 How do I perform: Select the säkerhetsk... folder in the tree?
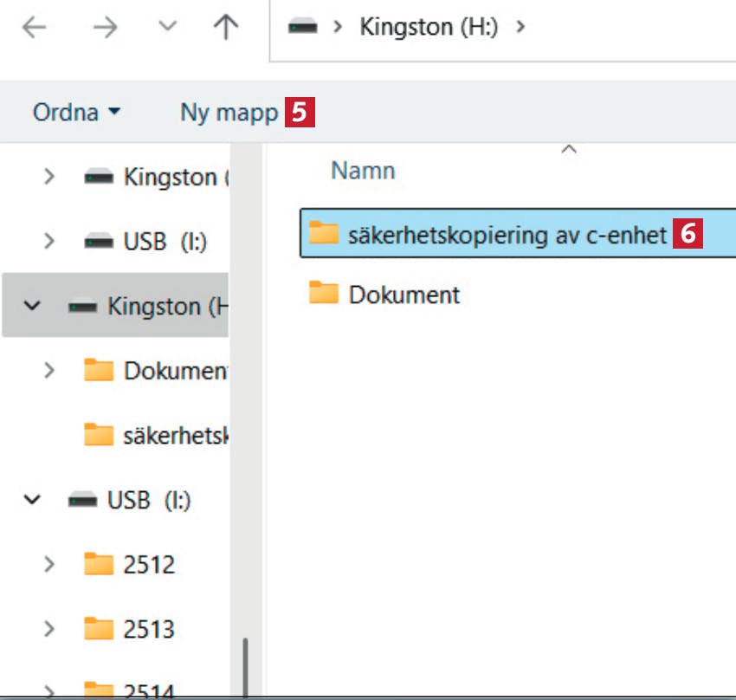click(176, 436)
